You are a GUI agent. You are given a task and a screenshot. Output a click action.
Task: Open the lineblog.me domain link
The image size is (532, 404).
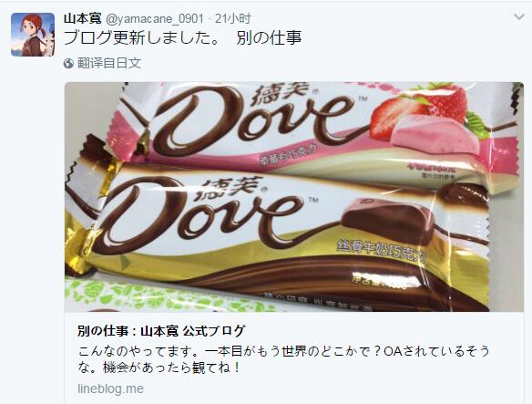click(x=110, y=388)
